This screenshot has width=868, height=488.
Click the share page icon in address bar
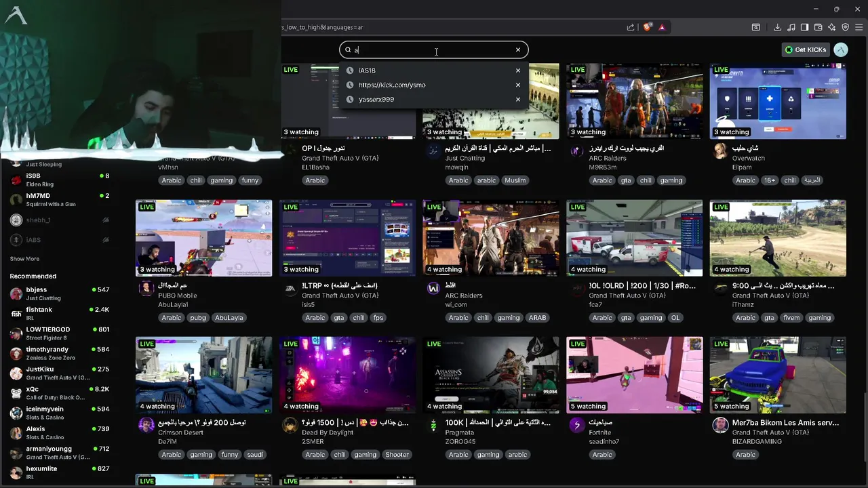[x=631, y=27]
